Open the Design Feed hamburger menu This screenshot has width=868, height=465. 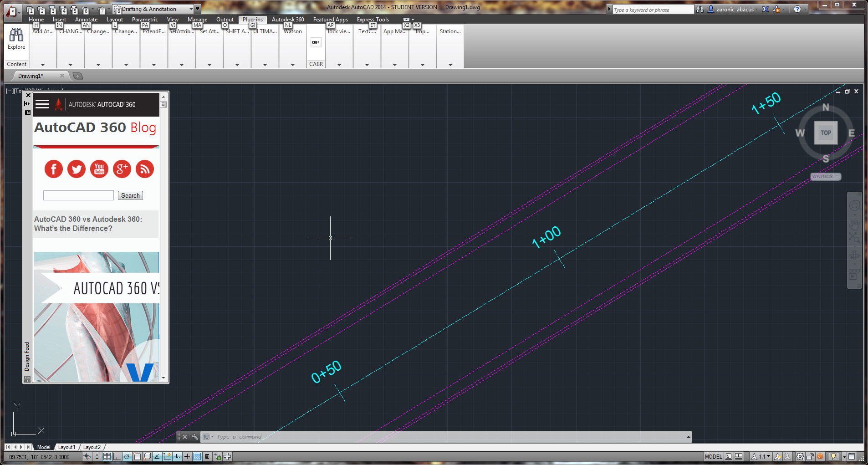click(42, 104)
